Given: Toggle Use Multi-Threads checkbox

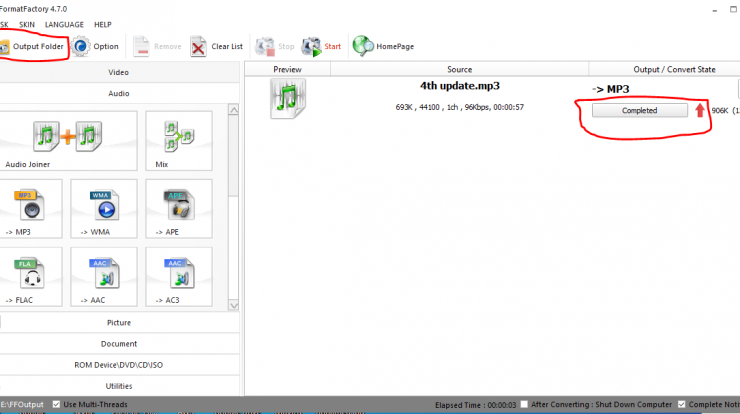Looking at the screenshot, I should [x=56, y=405].
